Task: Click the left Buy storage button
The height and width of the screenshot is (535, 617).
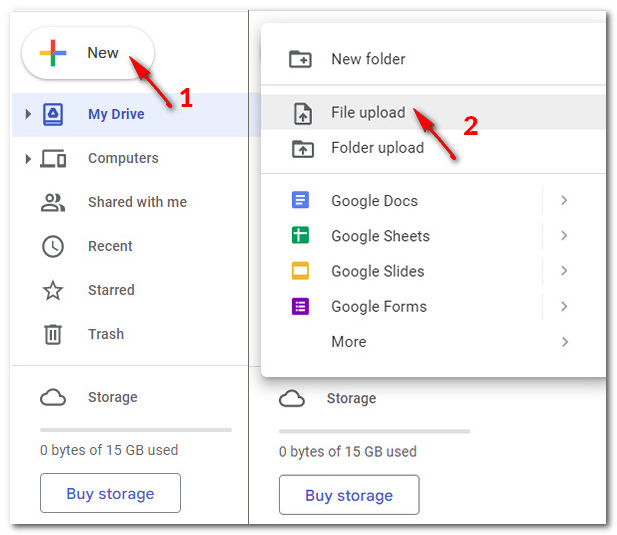Action: (111, 493)
